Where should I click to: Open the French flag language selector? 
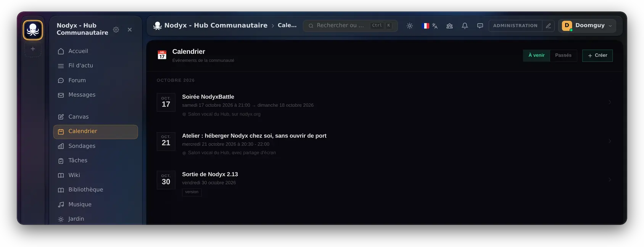coord(430,26)
